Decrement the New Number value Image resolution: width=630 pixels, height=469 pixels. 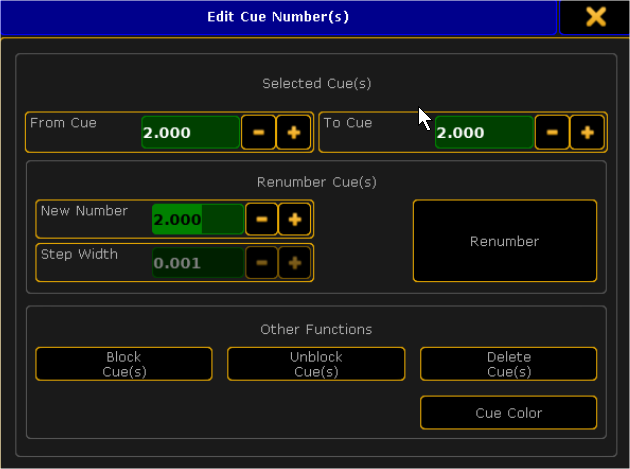(x=262, y=218)
